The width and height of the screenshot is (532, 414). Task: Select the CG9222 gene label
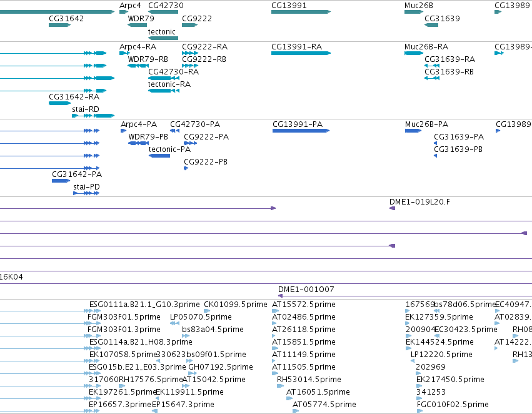197,19
